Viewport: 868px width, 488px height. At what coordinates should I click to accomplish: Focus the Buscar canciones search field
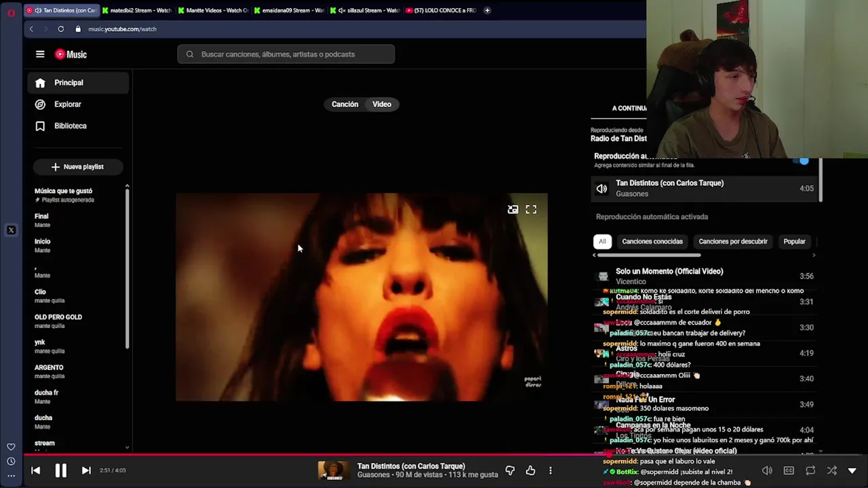point(286,54)
